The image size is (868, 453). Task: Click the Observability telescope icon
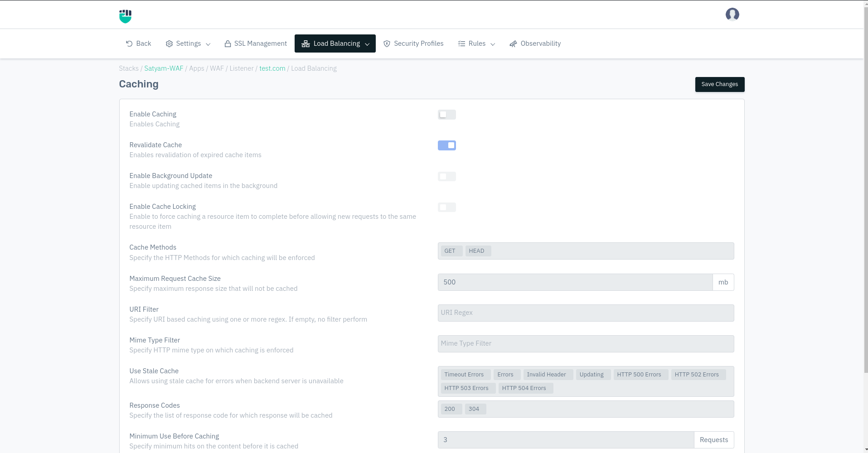click(x=513, y=43)
